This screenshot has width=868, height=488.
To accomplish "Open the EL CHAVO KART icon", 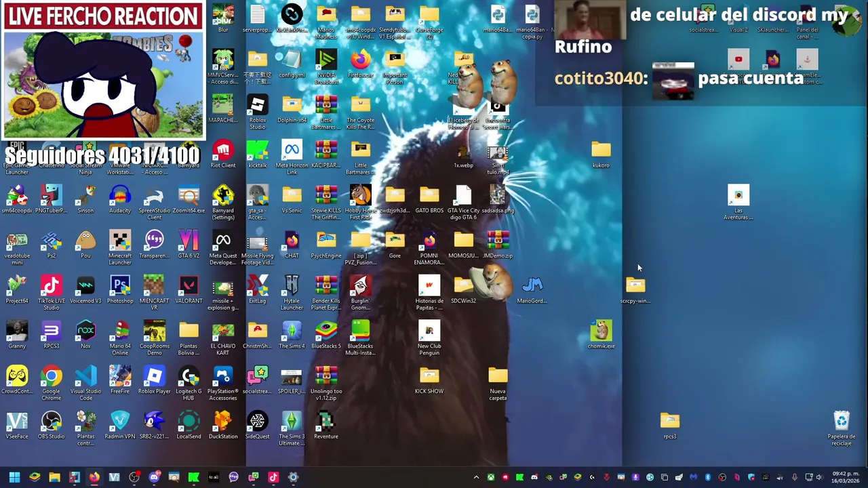I will [x=223, y=338].
